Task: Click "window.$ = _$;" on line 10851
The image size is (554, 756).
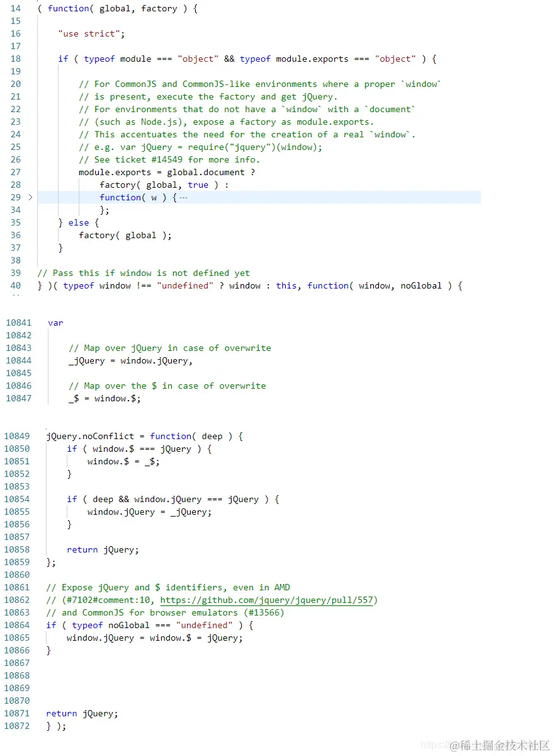Action: (x=123, y=461)
